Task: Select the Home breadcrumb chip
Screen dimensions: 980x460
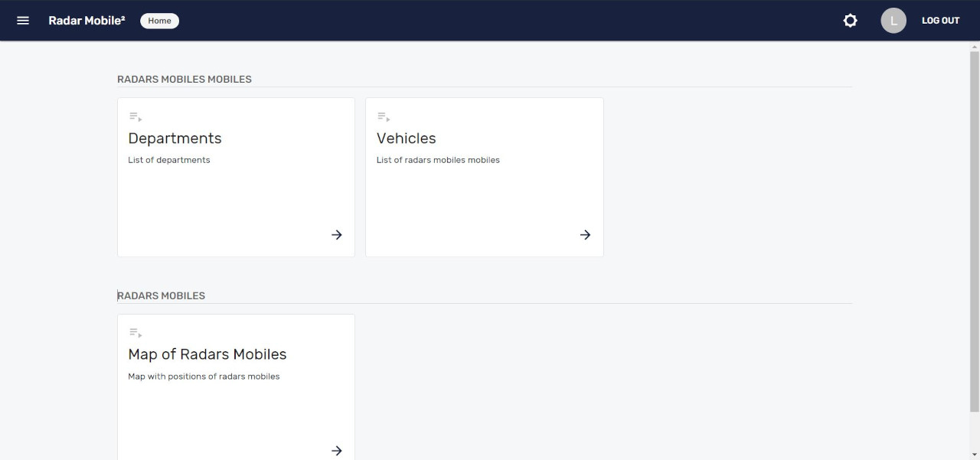Action: point(159,21)
